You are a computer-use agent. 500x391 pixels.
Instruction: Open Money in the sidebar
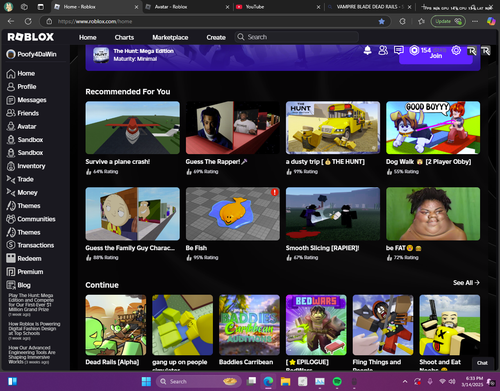(x=22, y=193)
